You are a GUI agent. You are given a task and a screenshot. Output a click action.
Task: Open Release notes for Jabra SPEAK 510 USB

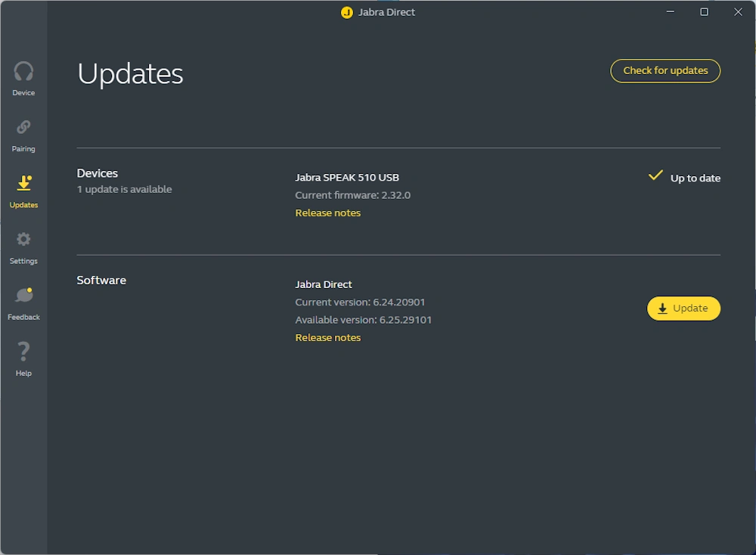327,213
